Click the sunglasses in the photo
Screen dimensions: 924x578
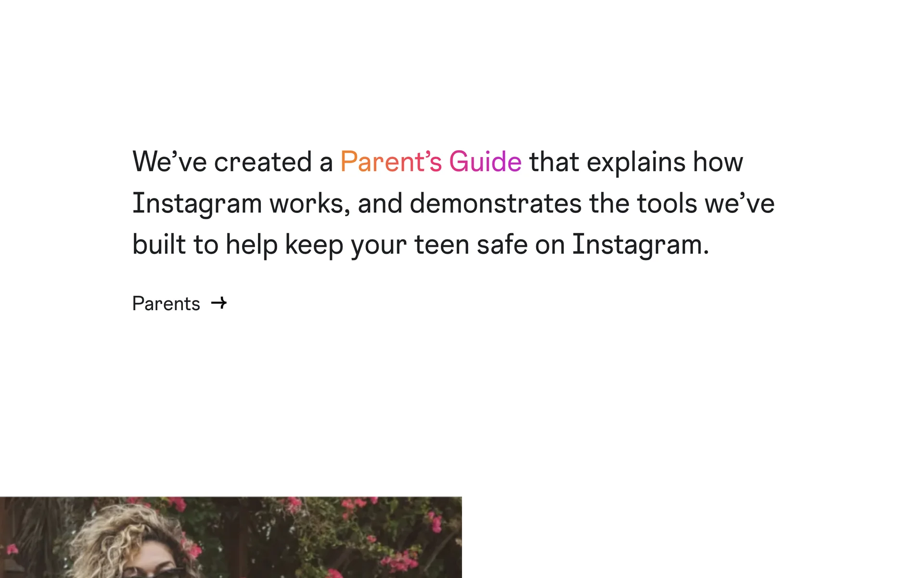(x=153, y=572)
